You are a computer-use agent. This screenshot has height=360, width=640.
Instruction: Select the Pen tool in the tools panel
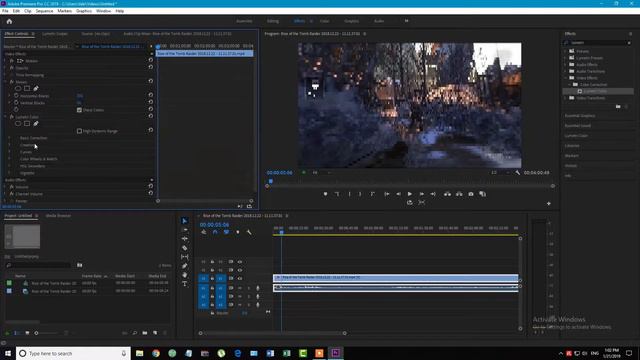pos(184,266)
